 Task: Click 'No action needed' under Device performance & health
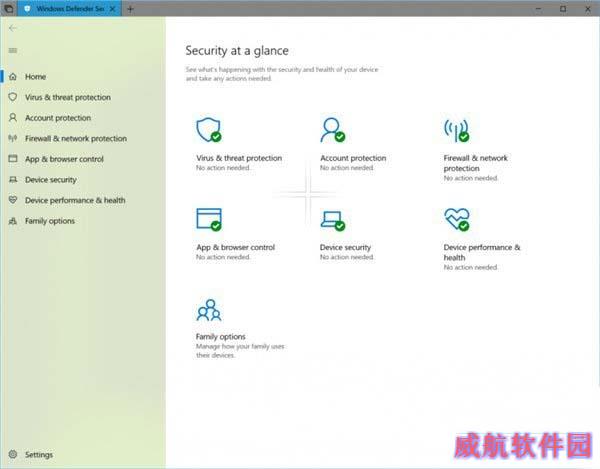(470, 267)
